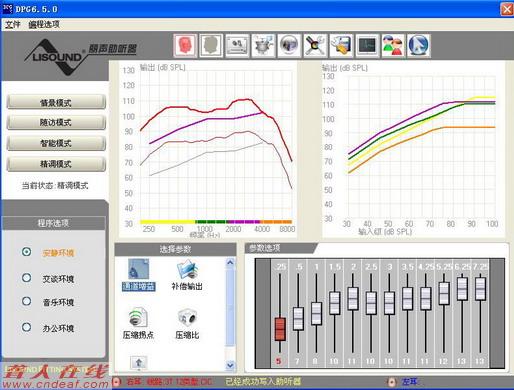The height and width of the screenshot is (390, 514).
Task: Open the 文件 menu
Action: point(13,24)
